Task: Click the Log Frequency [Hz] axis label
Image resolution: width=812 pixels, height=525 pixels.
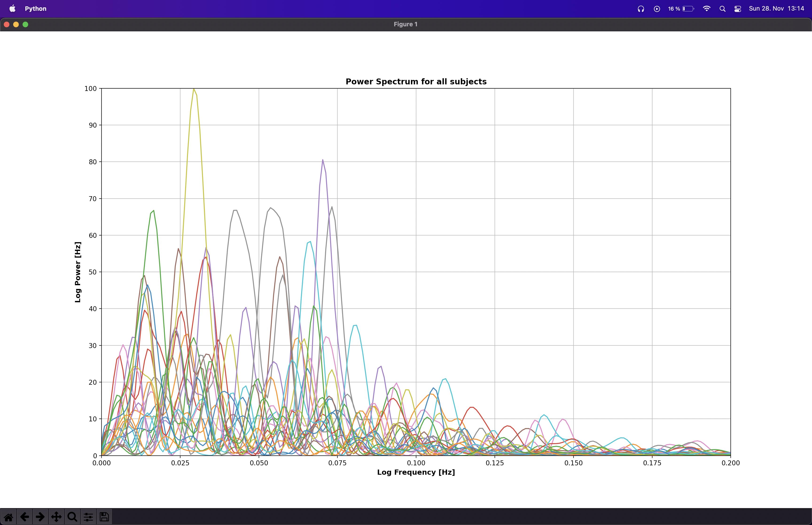Action: pos(416,472)
